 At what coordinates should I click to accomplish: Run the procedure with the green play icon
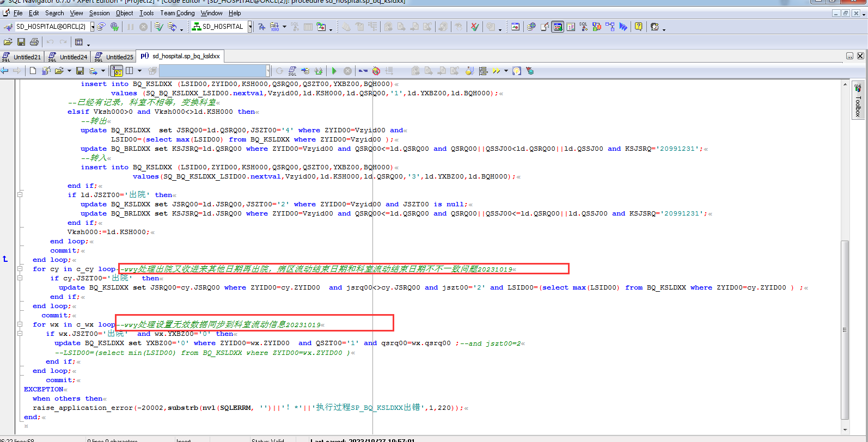[334, 71]
